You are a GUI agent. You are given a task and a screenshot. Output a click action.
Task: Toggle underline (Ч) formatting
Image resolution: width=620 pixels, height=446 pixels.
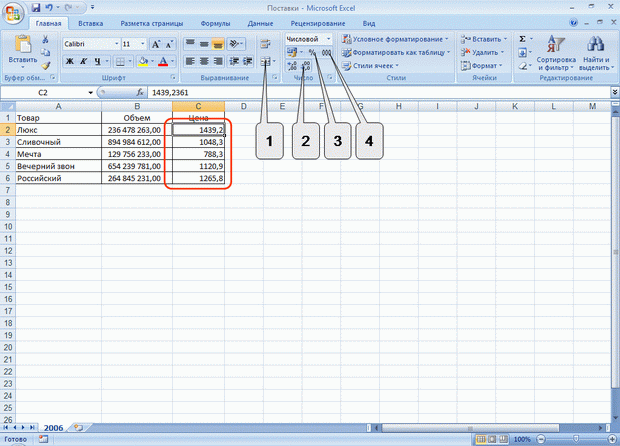click(x=98, y=61)
